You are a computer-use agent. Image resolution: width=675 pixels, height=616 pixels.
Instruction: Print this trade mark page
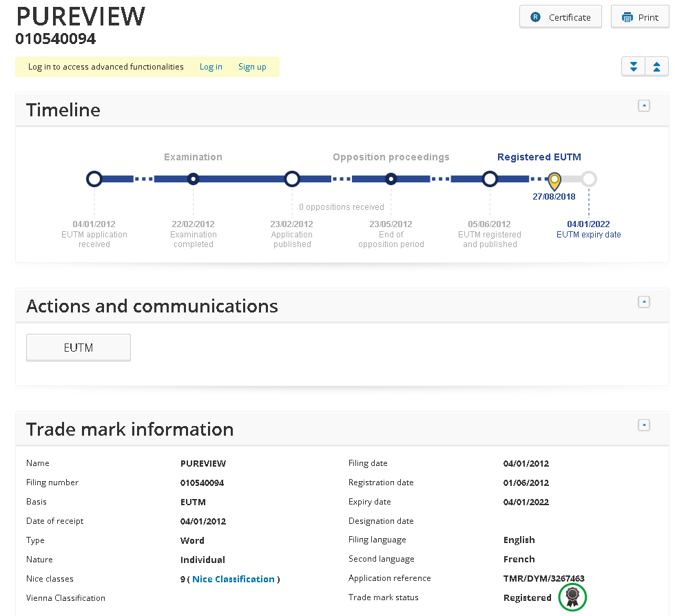(x=640, y=17)
